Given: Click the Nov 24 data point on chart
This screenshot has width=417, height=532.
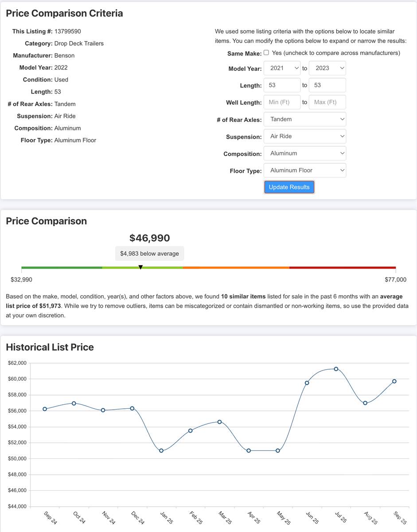Looking at the screenshot, I should click(103, 410).
